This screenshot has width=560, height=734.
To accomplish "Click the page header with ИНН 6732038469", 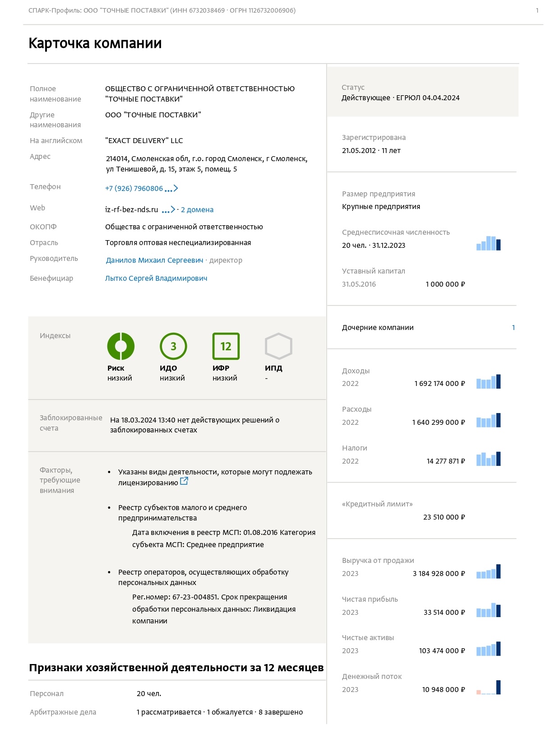I will coord(162,10).
